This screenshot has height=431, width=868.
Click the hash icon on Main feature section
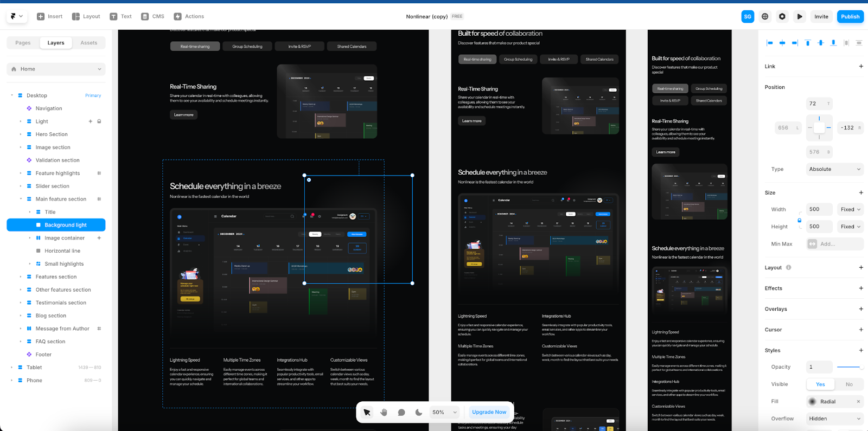[99, 199]
